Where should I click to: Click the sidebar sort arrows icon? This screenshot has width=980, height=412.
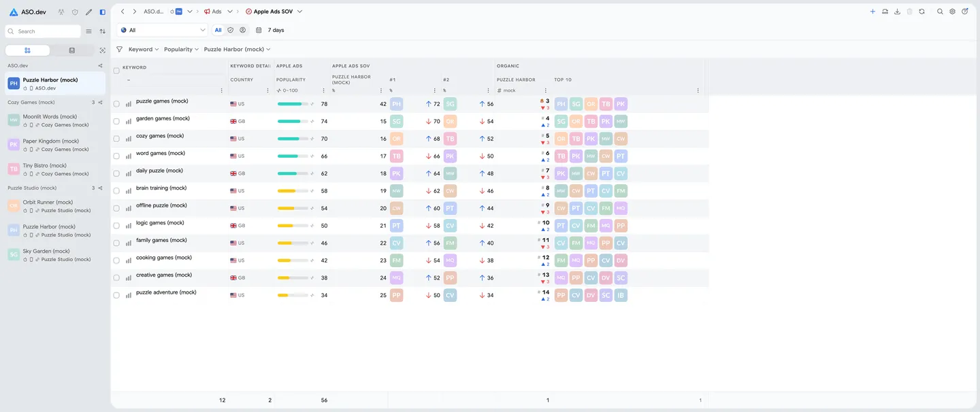[x=102, y=31]
